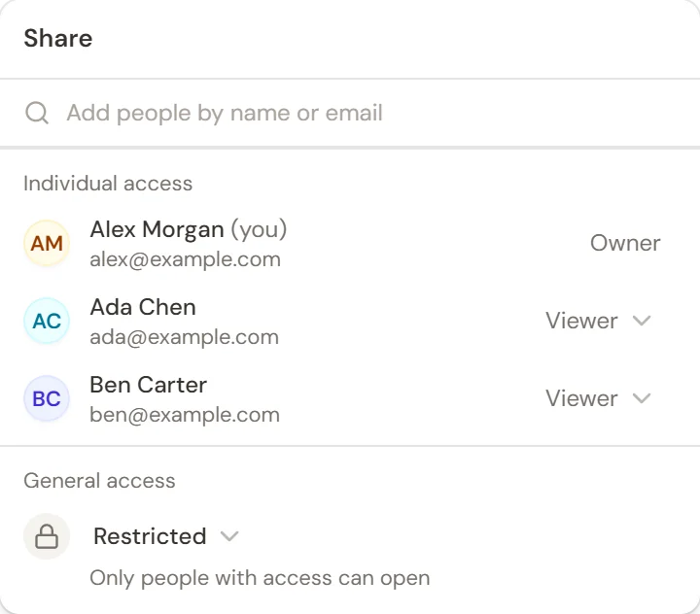Click Only people with access can open text
The image size is (700, 614).
pos(260,578)
